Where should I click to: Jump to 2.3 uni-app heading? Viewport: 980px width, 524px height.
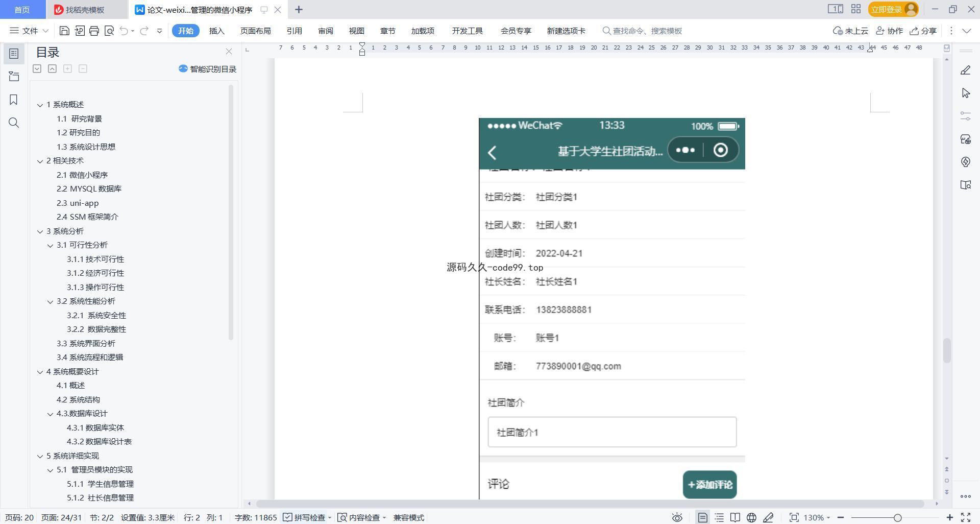click(78, 203)
